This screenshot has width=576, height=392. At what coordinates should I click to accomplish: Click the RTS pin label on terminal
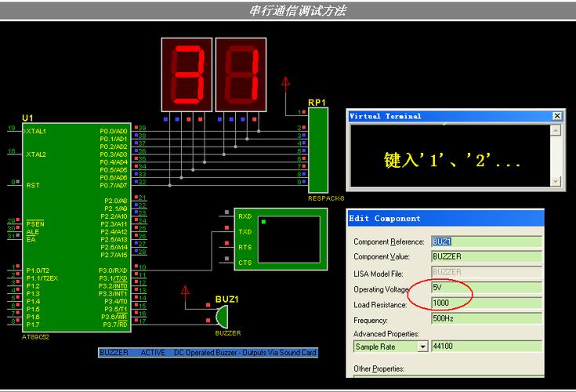(x=245, y=247)
